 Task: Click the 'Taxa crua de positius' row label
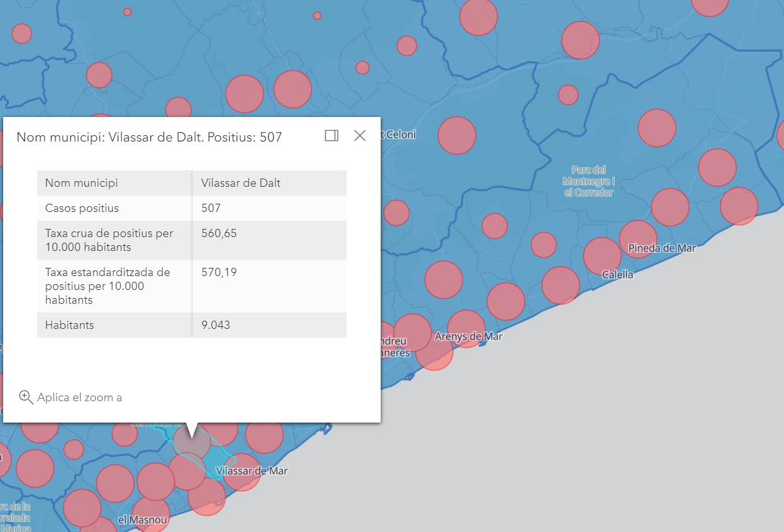109,240
